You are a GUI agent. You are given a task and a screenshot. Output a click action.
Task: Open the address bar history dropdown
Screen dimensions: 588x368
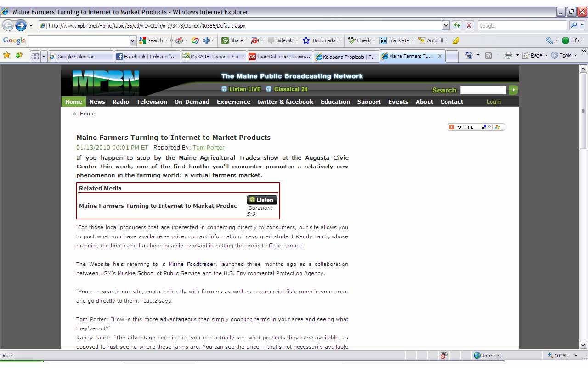pyautogui.click(x=446, y=26)
